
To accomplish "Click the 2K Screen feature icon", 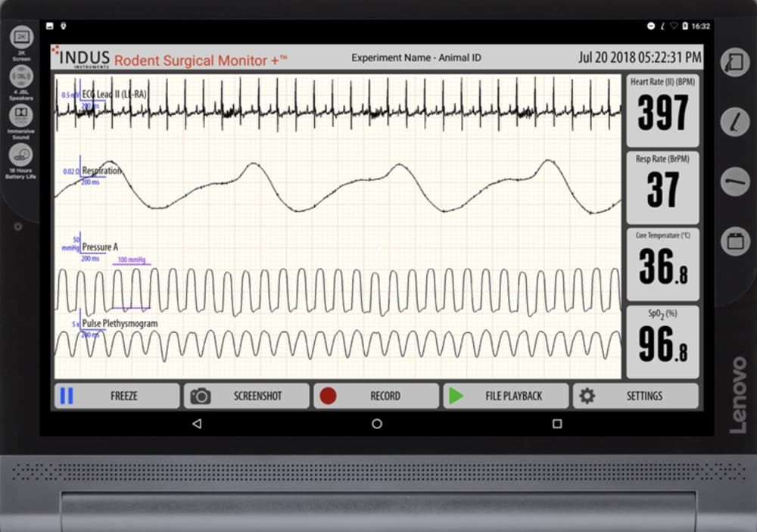I will tap(21, 37).
